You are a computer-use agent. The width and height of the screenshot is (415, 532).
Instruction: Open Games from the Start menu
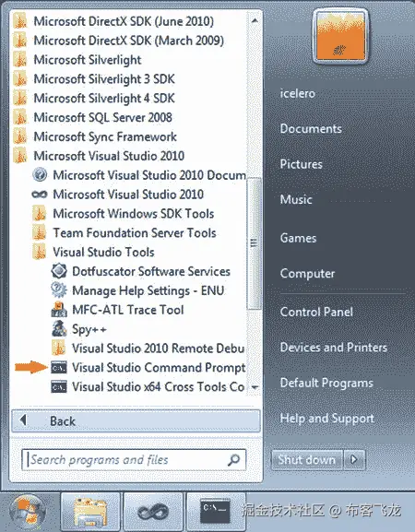[298, 238]
